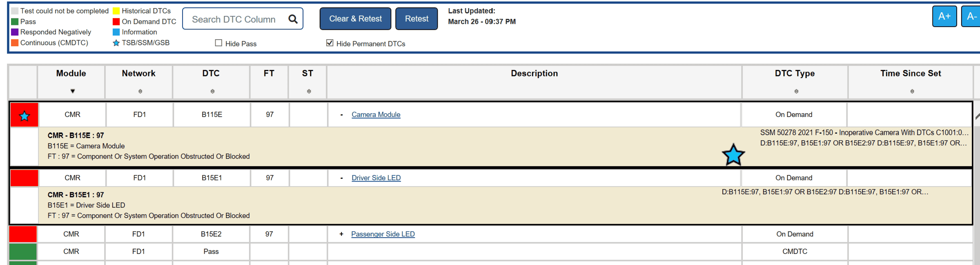
Task: Increase font size with A+ button
Action: (944, 17)
